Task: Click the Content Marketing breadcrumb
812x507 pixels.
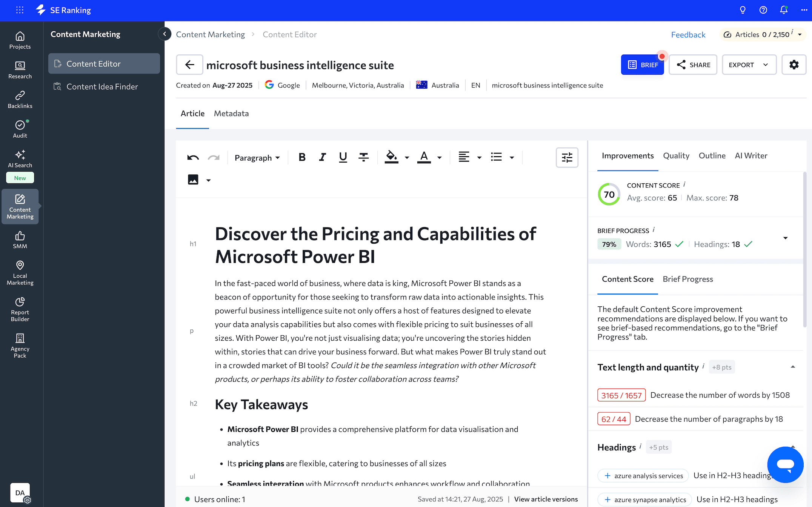Action: point(210,34)
